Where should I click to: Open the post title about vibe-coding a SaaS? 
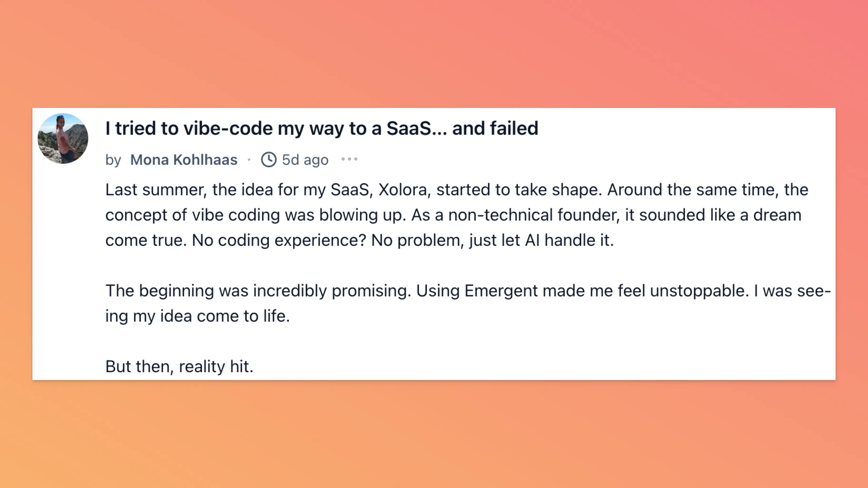tap(322, 128)
